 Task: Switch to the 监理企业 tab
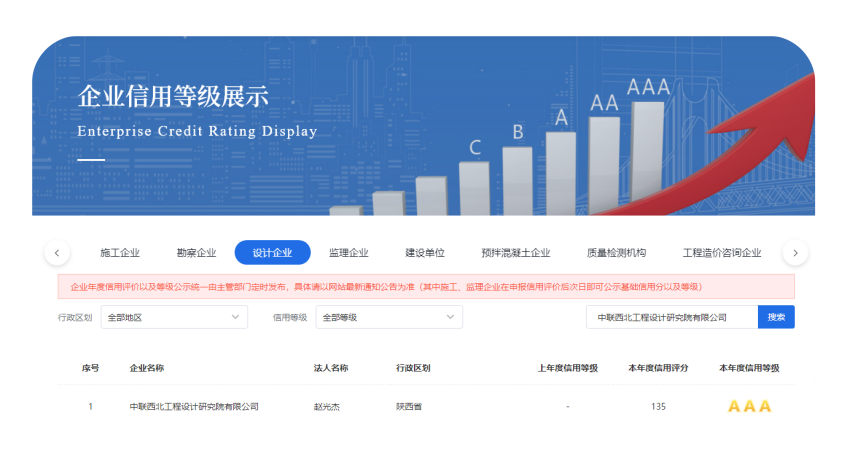(x=348, y=253)
